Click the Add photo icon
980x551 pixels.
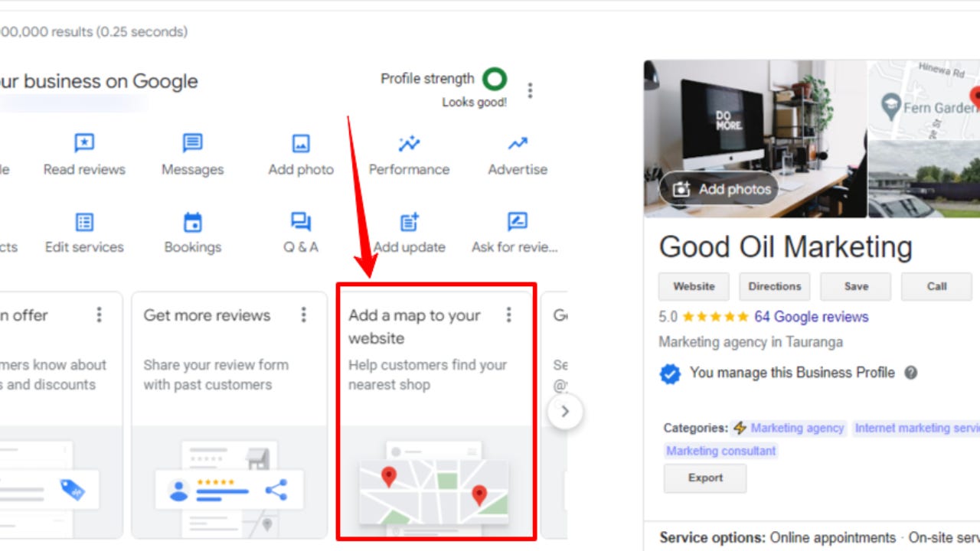click(x=301, y=143)
